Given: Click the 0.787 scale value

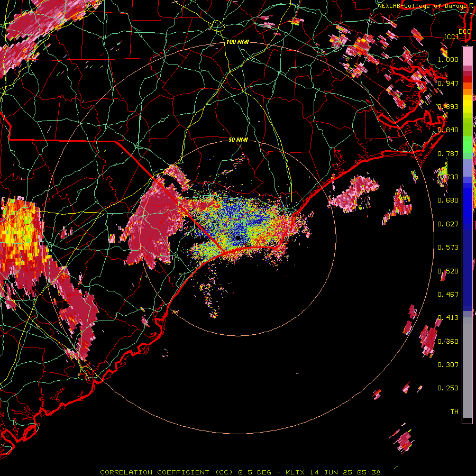Looking at the screenshot, I should point(448,153).
